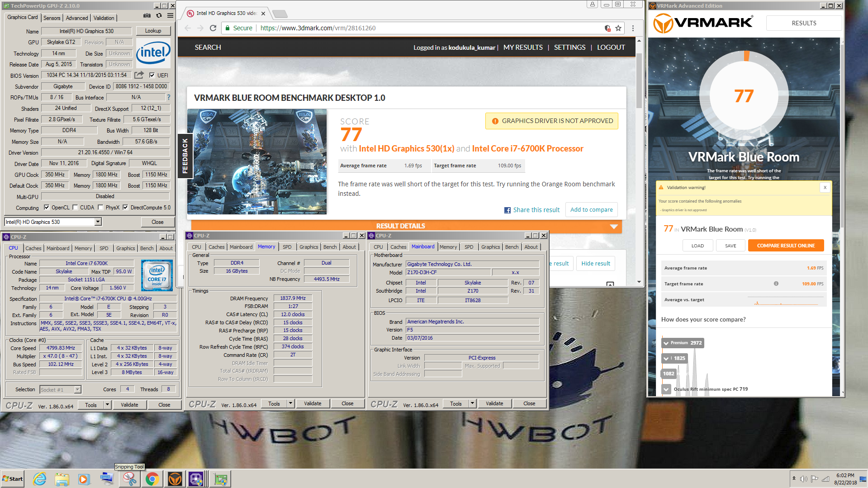This screenshot has height=488, width=868.
Task: Click the VRMark logo in the app
Action: 704,23
